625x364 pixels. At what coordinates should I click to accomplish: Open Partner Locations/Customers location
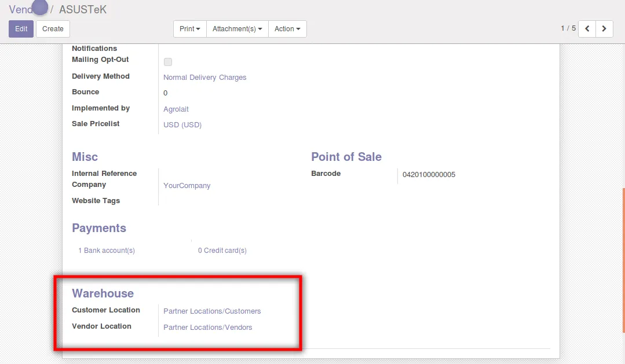click(212, 311)
